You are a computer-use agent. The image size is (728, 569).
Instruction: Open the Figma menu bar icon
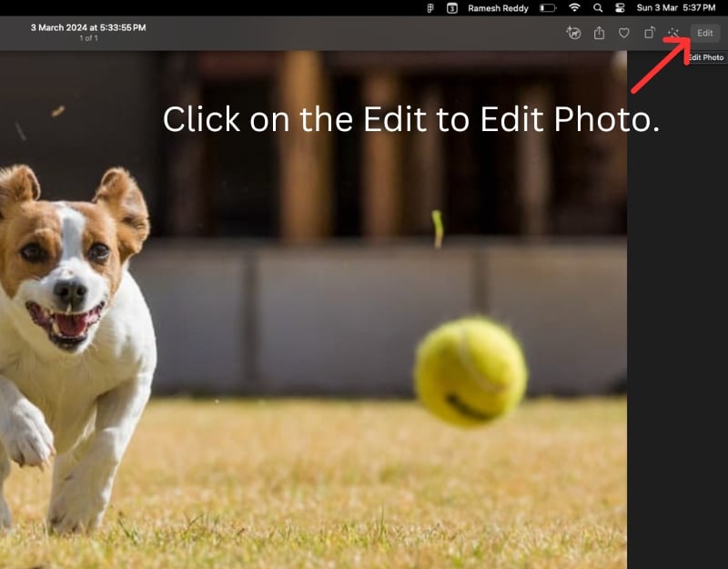pos(430,8)
